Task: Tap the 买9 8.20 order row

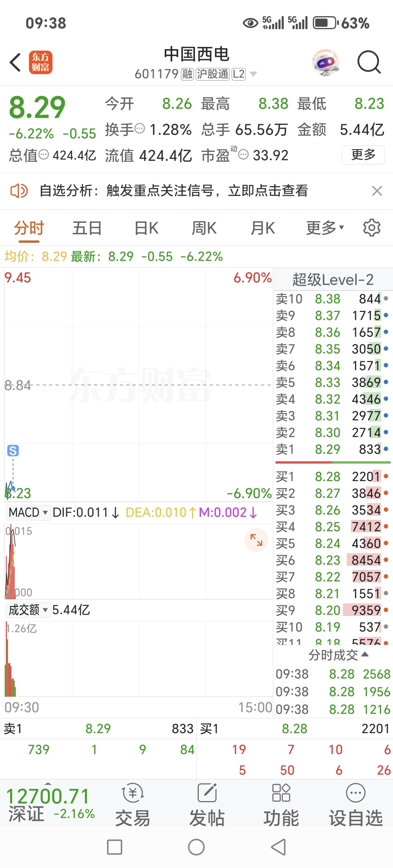Action: tap(333, 610)
